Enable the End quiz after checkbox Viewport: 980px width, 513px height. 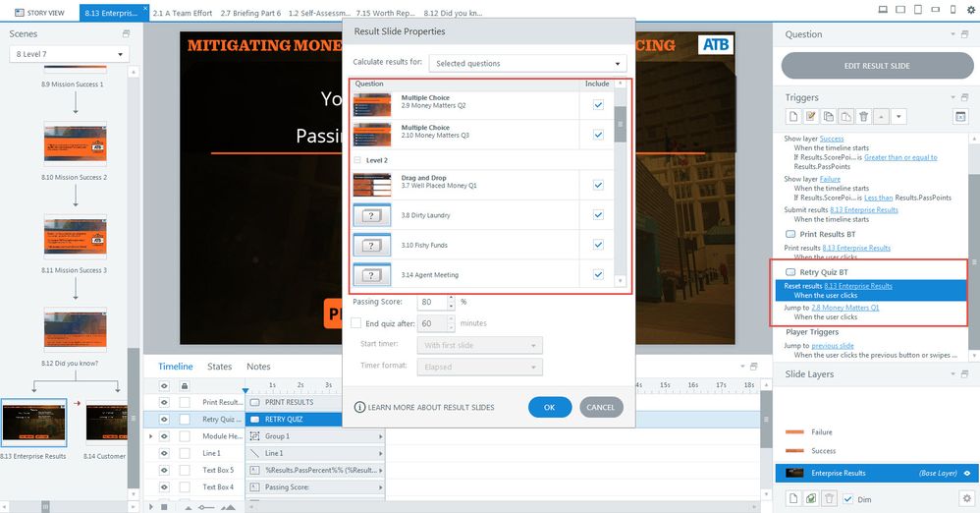(x=355, y=323)
